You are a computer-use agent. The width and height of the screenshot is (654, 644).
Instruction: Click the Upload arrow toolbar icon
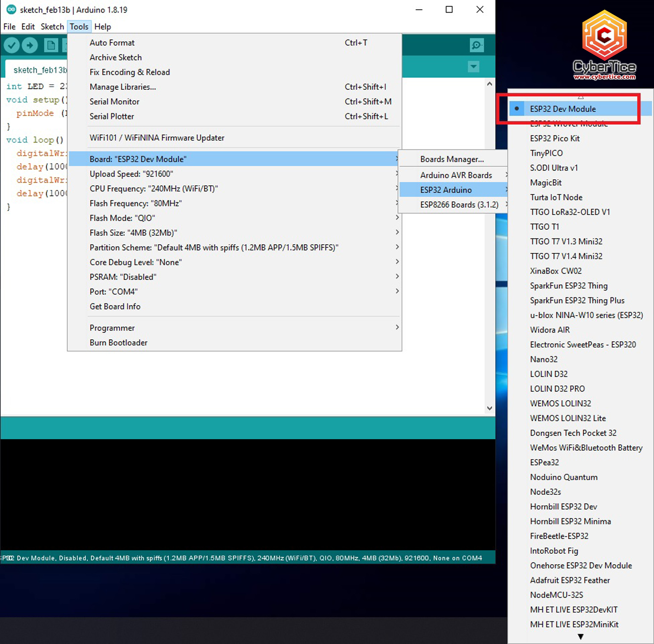pos(30,45)
